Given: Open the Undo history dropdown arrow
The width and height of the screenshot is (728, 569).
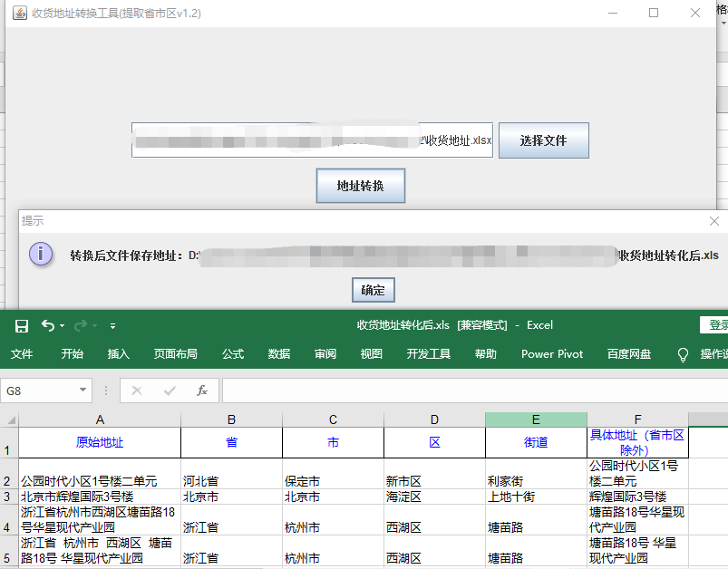Looking at the screenshot, I should coord(62,326).
